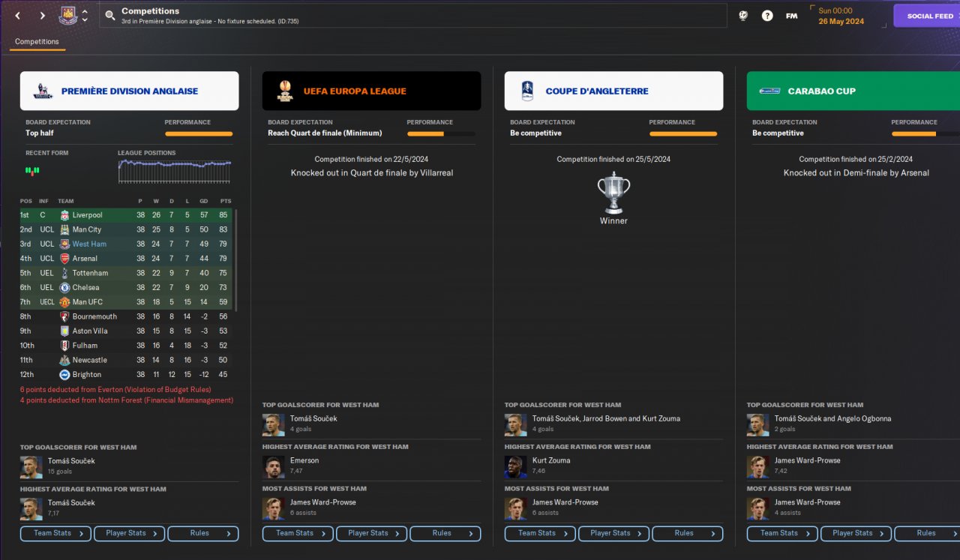Open Player Stats for Première Division
Viewport: 960px width, 560px height.
click(130, 533)
